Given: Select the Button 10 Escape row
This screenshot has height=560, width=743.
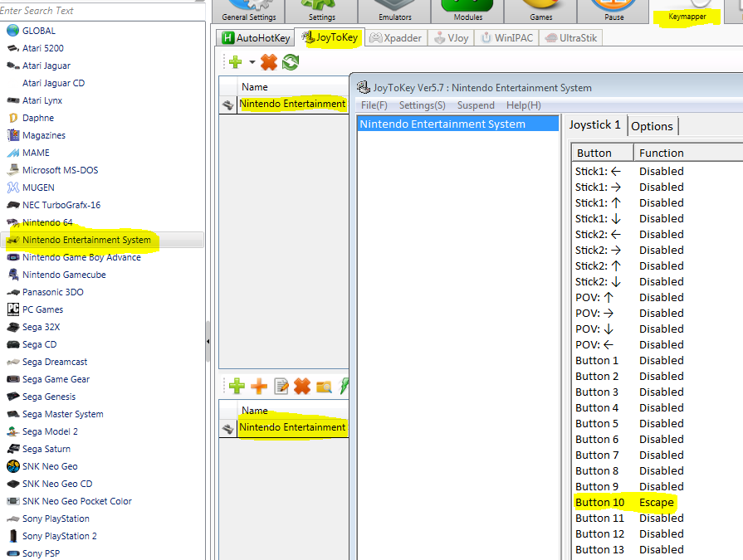Looking at the screenshot, I should pos(624,503).
